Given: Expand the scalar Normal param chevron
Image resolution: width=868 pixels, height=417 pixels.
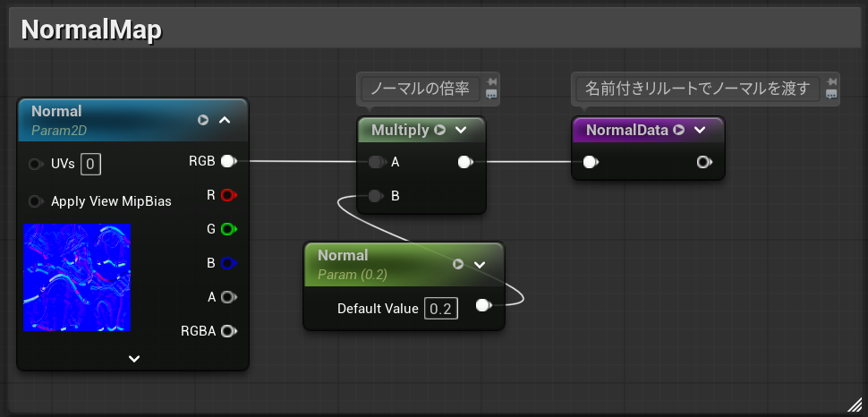Looking at the screenshot, I should click(480, 264).
